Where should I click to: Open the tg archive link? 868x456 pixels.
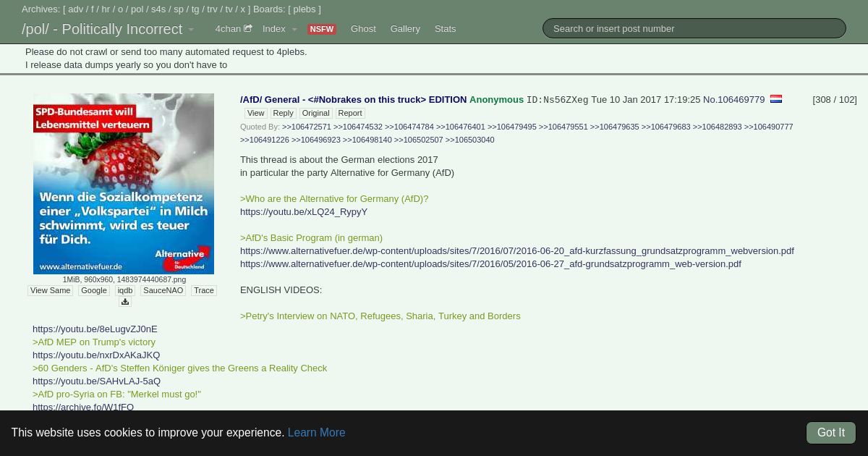(195, 9)
